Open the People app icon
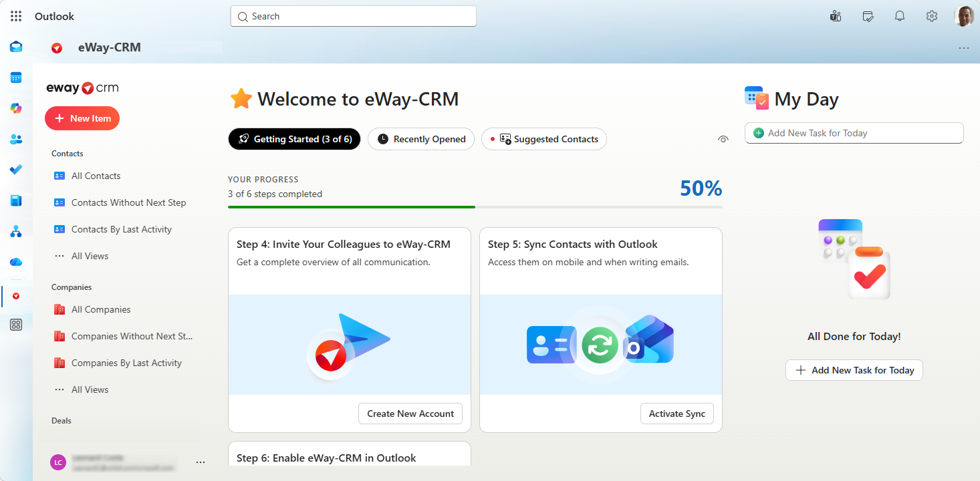Image resolution: width=980 pixels, height=481 pixels. 16,139
